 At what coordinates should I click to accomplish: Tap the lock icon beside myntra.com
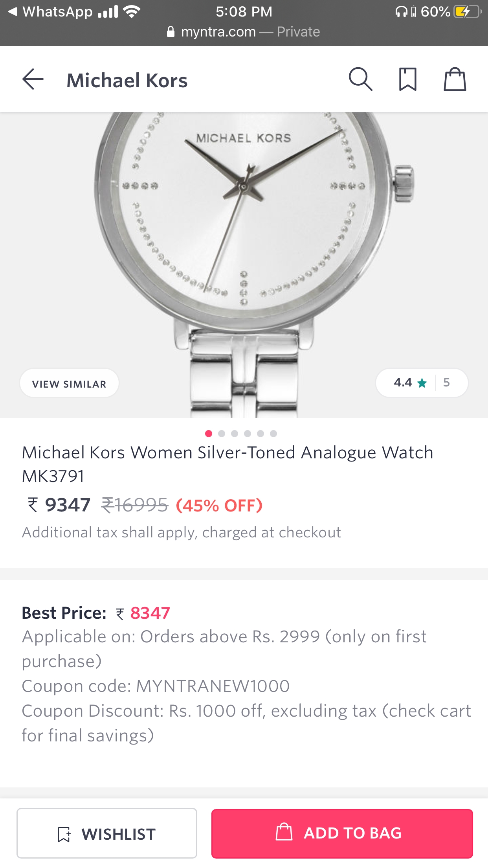pyautogui.click(x=171, y=31)
